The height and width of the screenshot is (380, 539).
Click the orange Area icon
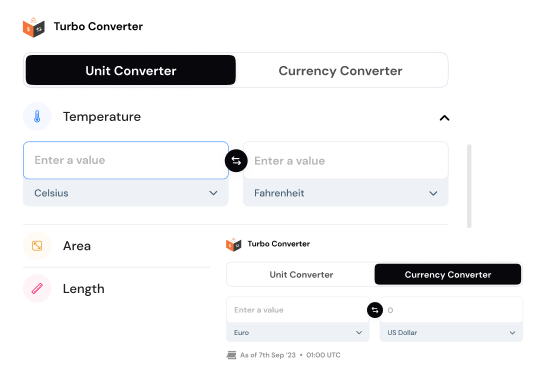pyautogui.click(x=37, y=246)
